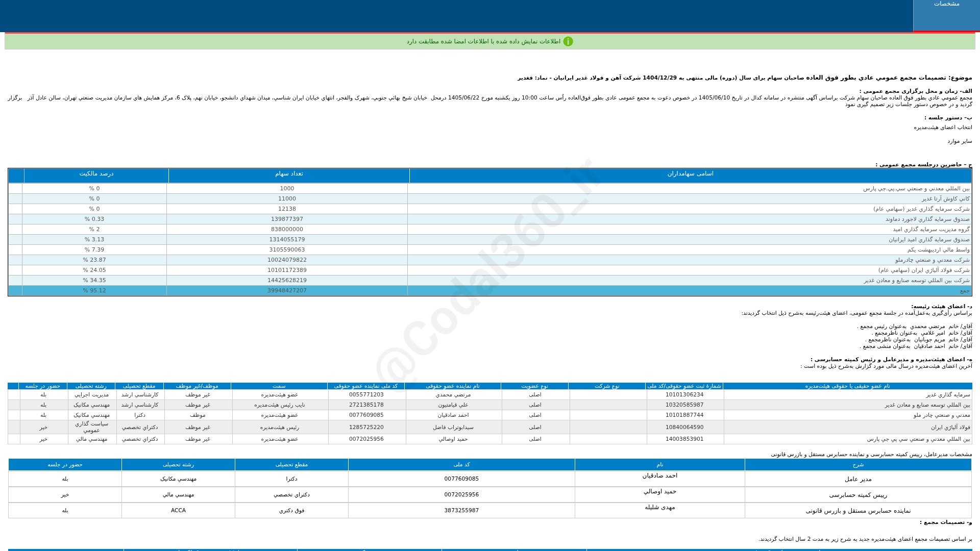
Task: Select registration number 14003853901
Action: point(684,439)
